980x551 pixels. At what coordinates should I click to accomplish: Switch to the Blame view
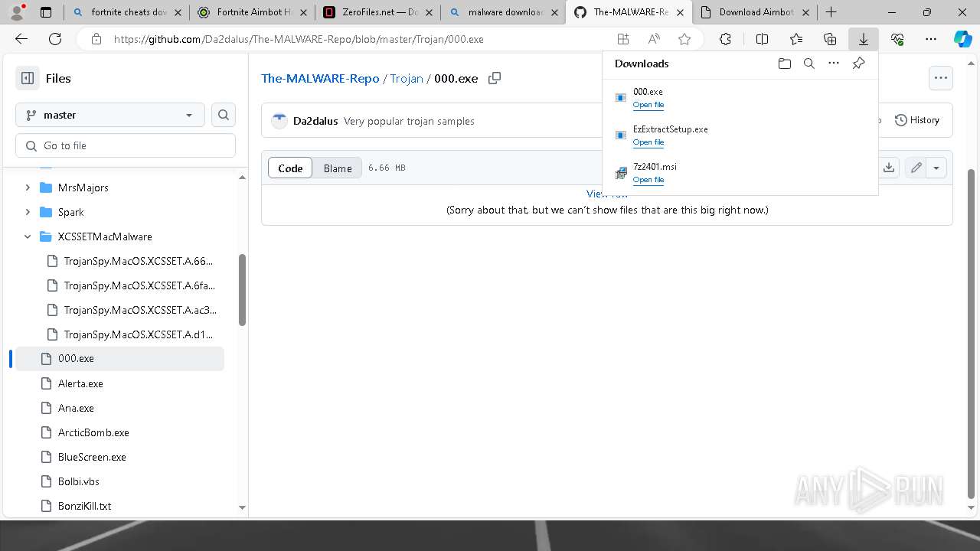click(x=338, y=168)
